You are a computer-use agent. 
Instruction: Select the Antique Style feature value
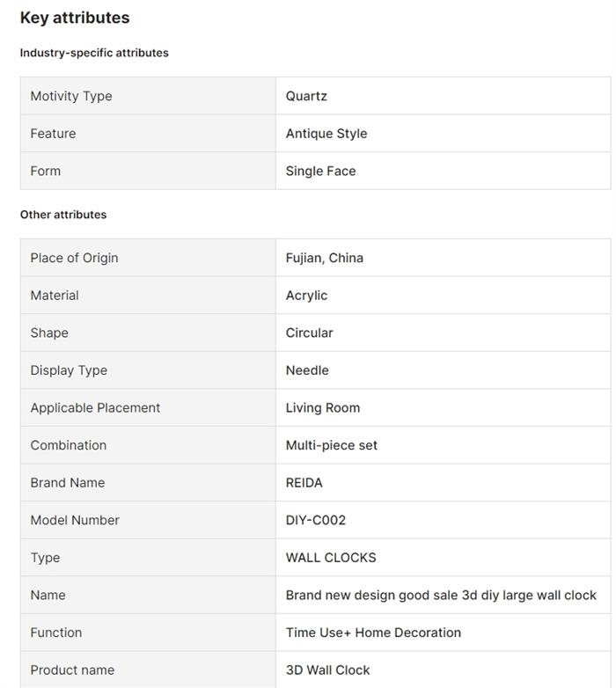(x=326, y=134)
